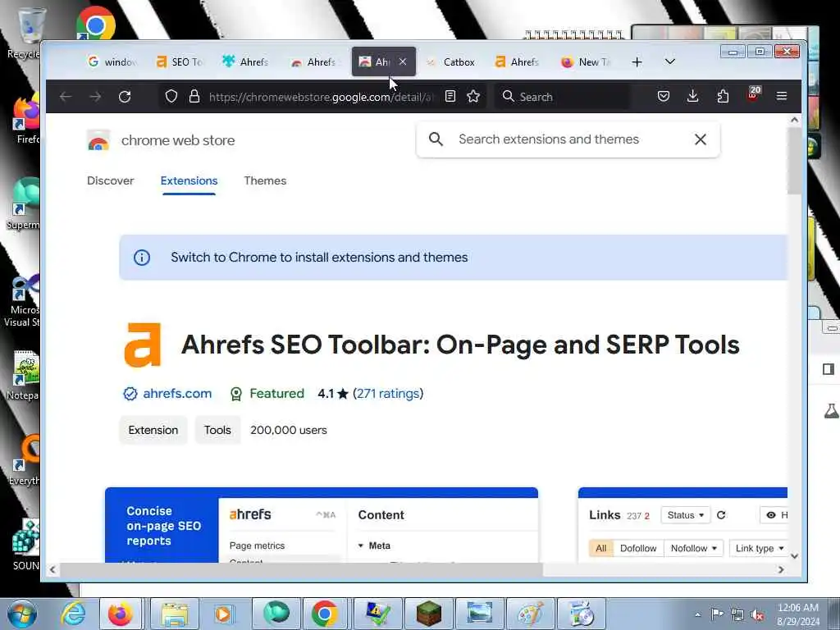Open the Discover section
The width and height of the screenshot is (840, 630).
[111, 180]
